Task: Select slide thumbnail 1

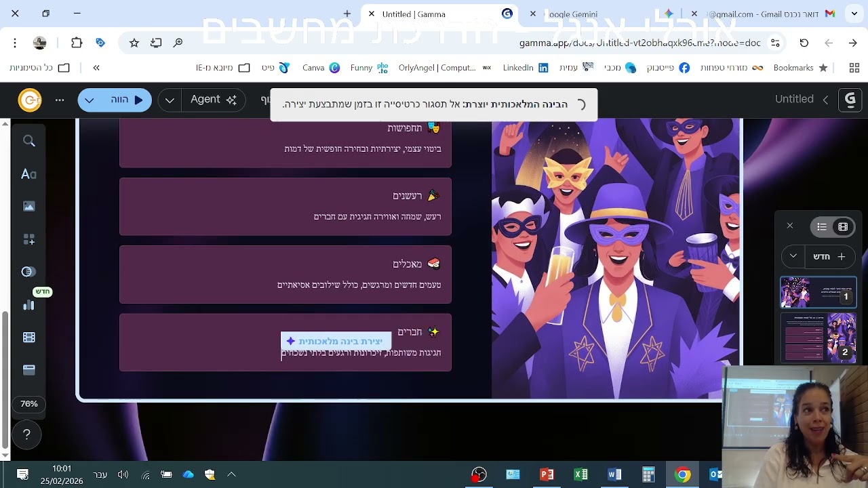Action: pos(818,292)
